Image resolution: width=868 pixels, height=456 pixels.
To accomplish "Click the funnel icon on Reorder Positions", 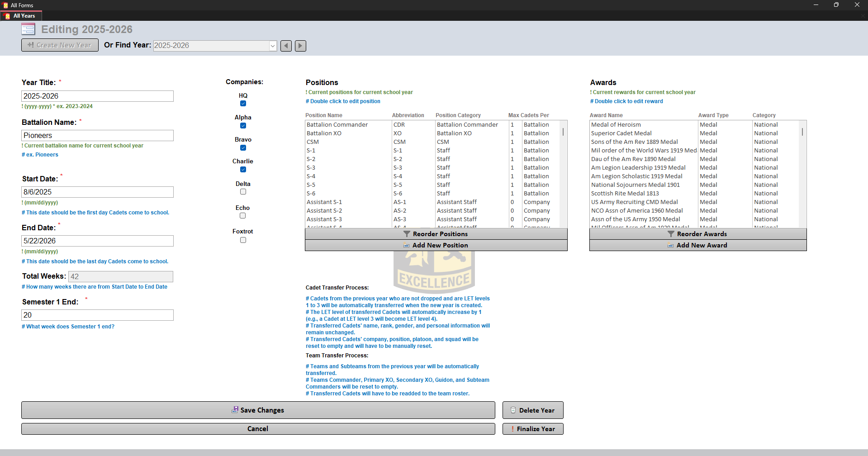I will click(407, 234).
